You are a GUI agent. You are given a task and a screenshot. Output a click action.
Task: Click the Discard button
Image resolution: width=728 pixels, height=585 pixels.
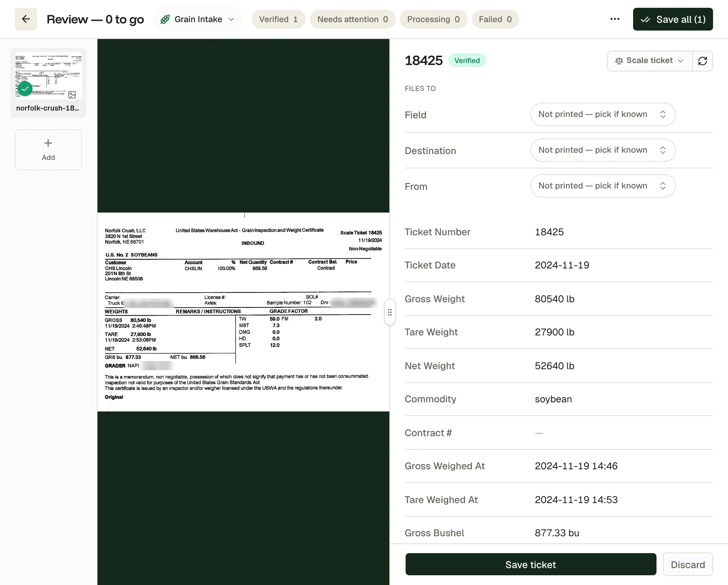click(x=687, y=565)
